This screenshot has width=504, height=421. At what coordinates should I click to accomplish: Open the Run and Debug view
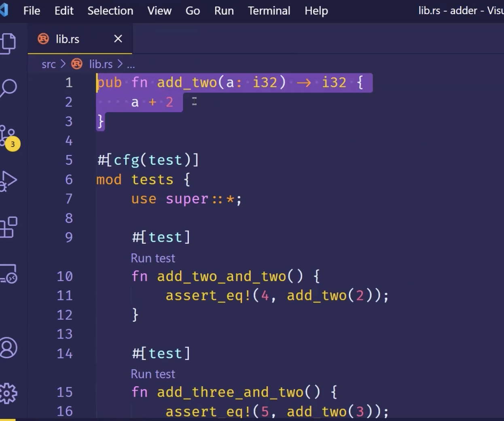8,181
